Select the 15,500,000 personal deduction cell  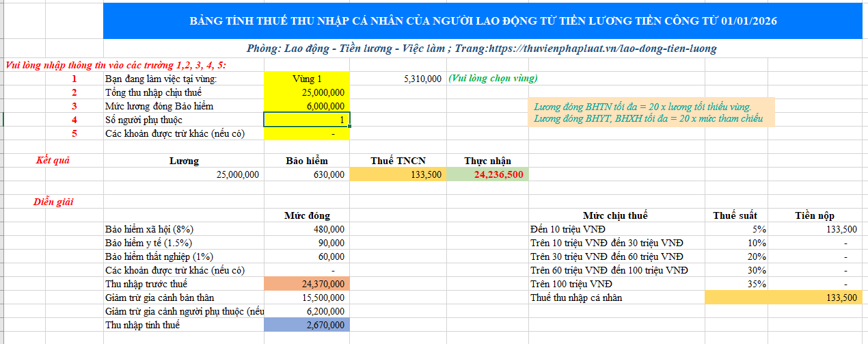coord(306,297)
